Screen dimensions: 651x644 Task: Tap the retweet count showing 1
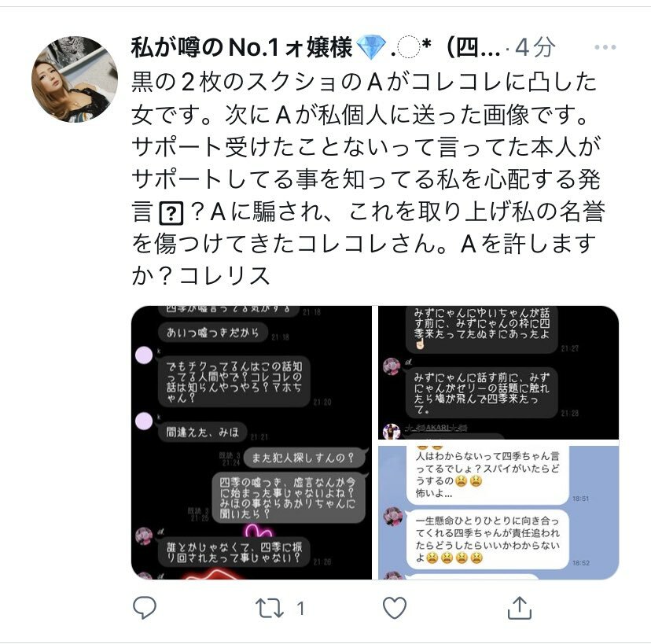point(301,609)
